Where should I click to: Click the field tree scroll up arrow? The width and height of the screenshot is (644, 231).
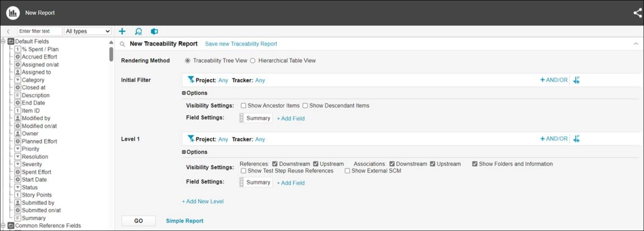(111, 42)
